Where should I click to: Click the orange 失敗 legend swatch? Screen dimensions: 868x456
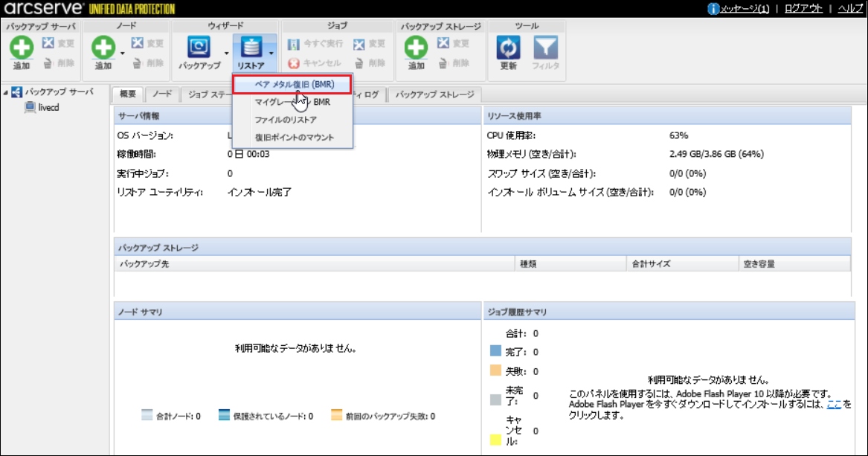(x=495, y=370)
